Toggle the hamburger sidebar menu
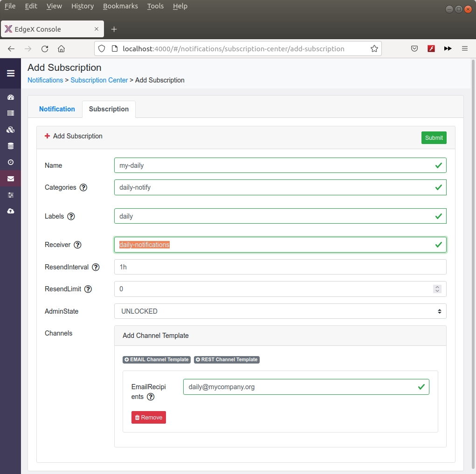The height and width of the screenshot is (474, 476). [x=11, y=74]
